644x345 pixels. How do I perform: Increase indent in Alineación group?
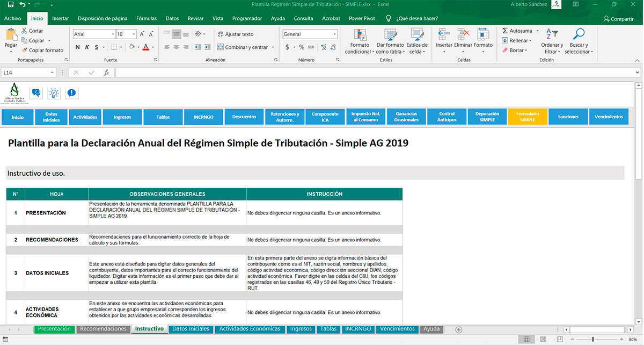pos(207,47)
